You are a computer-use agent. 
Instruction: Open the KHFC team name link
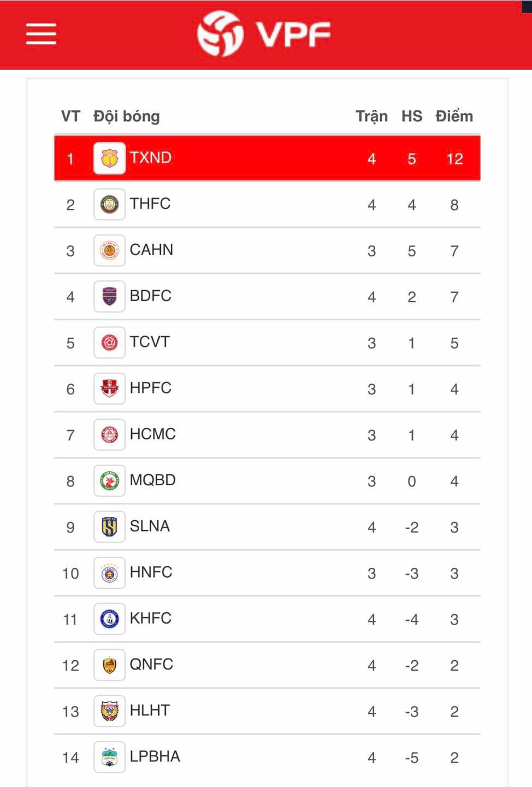150,618
